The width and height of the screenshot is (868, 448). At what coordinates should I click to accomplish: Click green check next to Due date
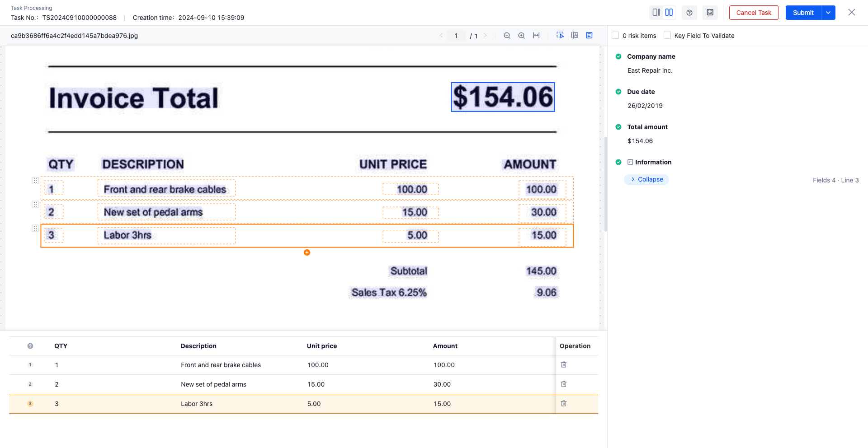click(x=618, y=92)
